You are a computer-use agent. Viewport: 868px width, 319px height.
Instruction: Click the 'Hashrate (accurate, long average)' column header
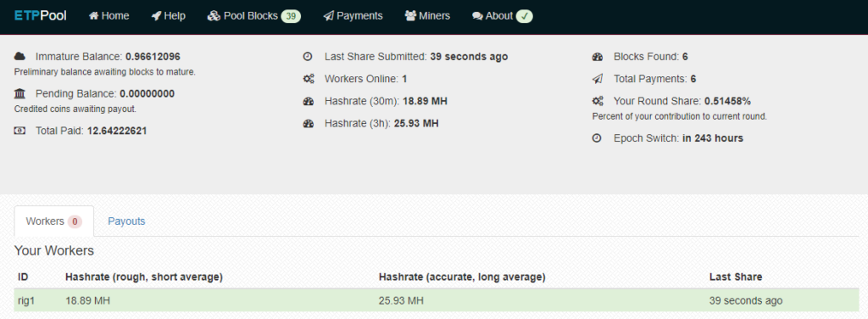462,277
